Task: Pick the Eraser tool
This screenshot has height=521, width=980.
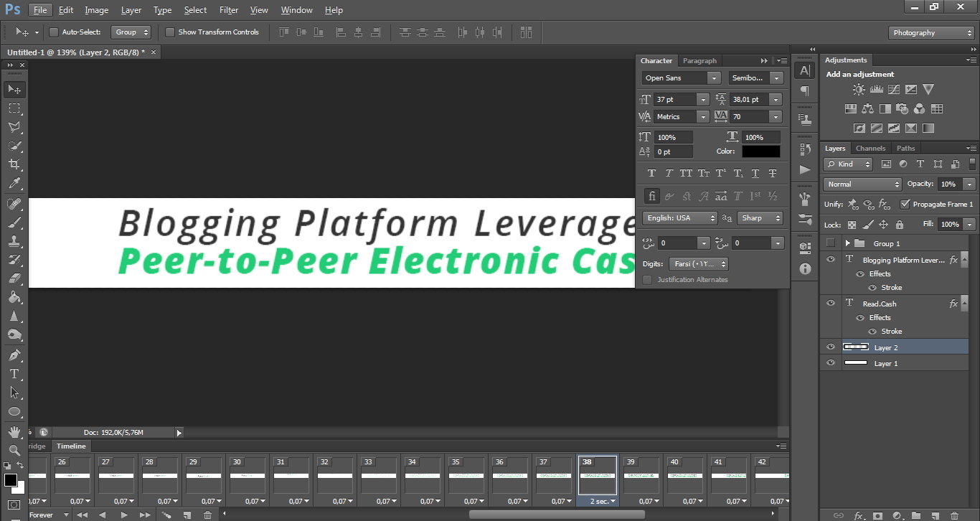Action: coord(14,278)
